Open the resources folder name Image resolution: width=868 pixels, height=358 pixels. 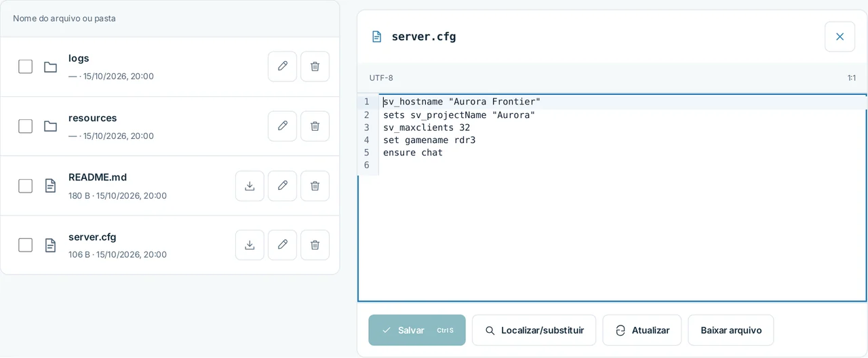(x=93, y=118)
